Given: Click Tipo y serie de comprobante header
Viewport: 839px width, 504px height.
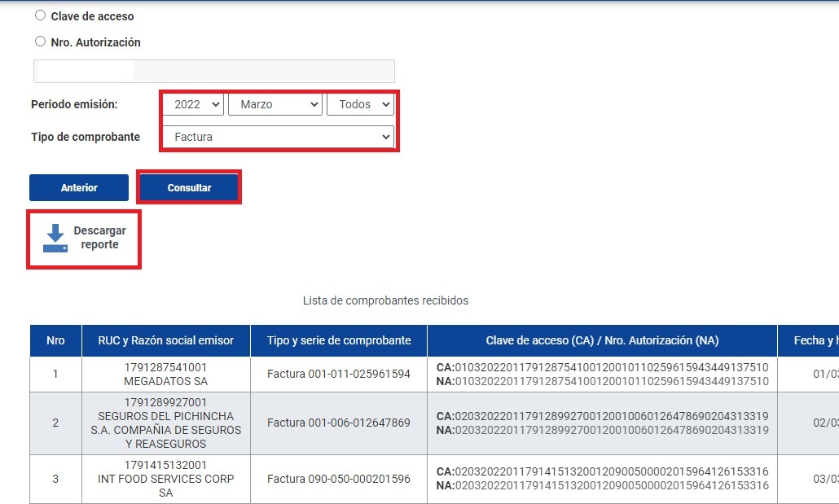Looking at the screenshot, I should (339, 340).
